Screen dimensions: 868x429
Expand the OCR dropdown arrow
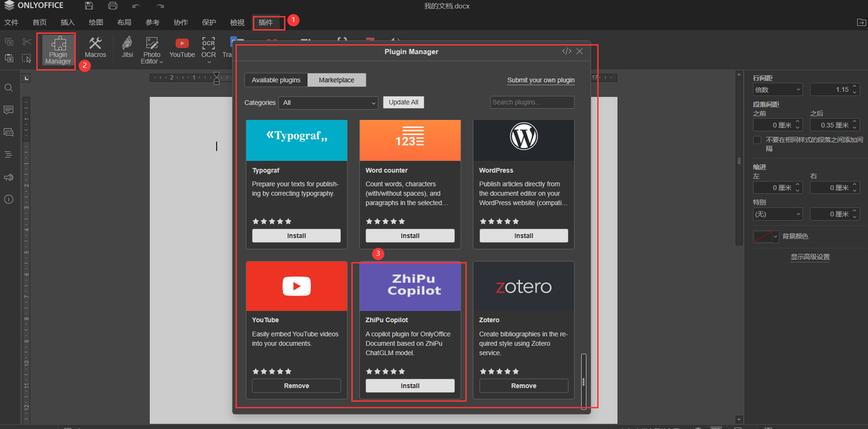pyautogui.click(x=209, y=62)
